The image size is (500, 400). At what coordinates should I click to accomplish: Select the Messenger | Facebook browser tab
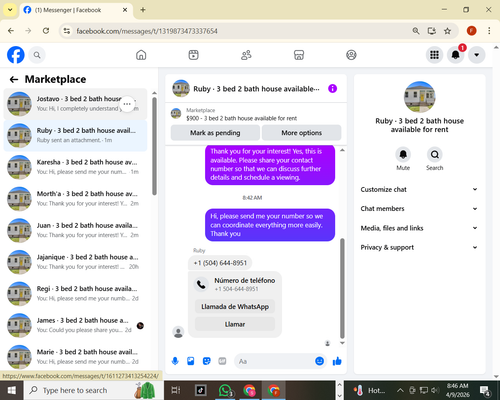76,10
